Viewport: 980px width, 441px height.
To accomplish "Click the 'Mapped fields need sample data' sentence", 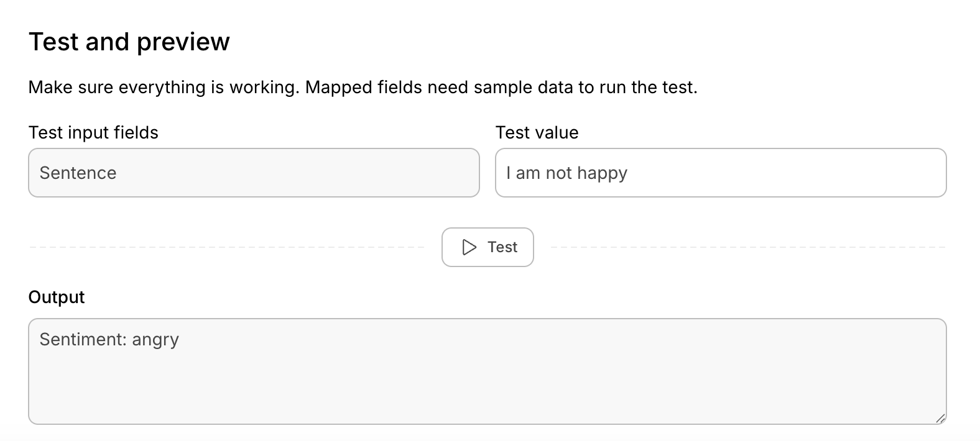I will pos(501,87).
